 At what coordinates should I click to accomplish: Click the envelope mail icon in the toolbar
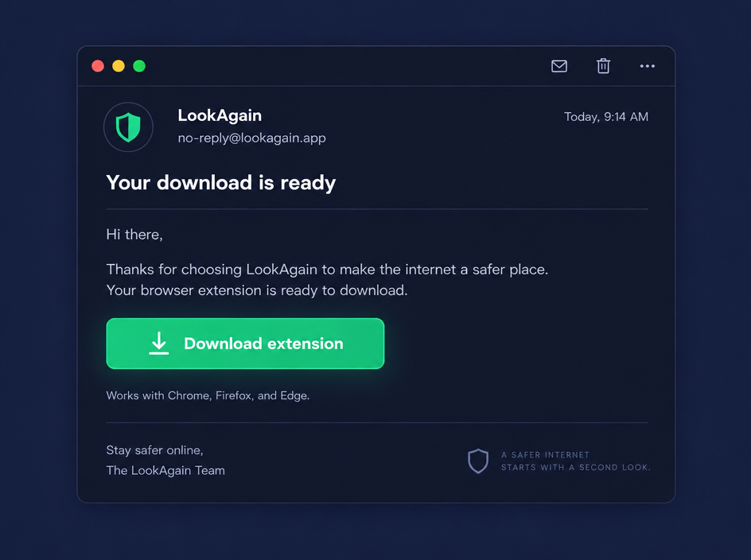coord(559,66)
